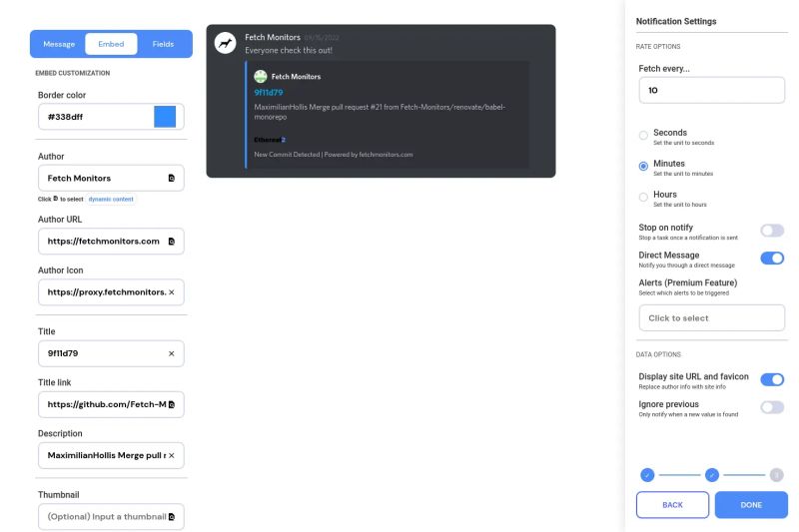The image size is (799, 532).
Task: Select the Minutes unit radio button
Action: [x=643, y=166]
